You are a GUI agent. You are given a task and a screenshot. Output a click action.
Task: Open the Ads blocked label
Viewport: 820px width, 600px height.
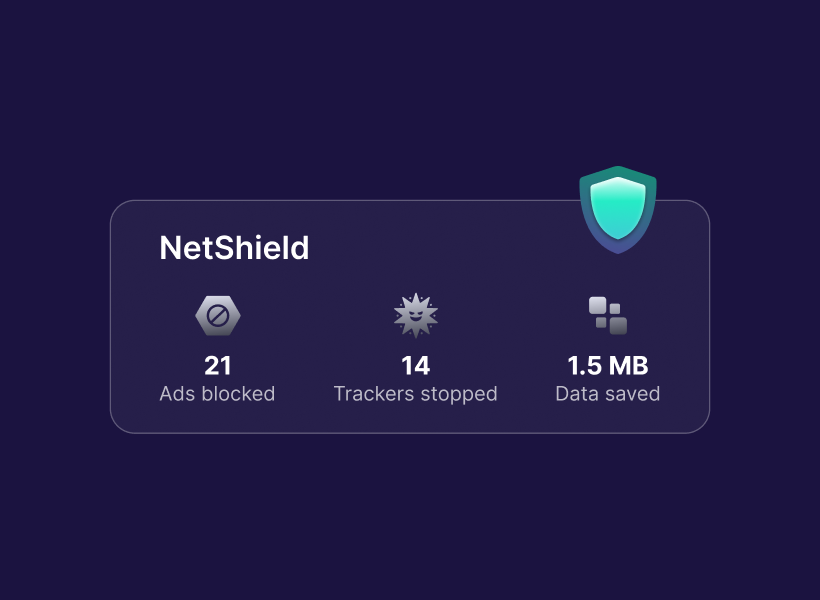(x=217, y=394)
